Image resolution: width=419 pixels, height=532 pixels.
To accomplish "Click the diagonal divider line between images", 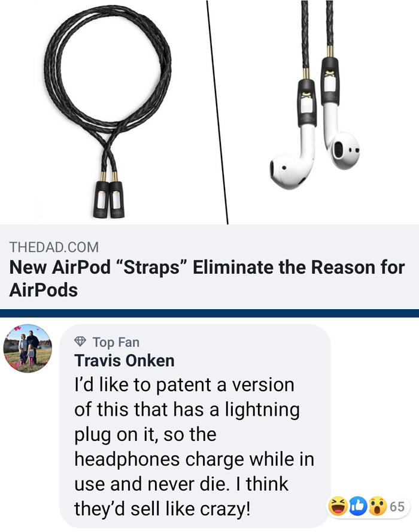I will click(x=217, y=112).
